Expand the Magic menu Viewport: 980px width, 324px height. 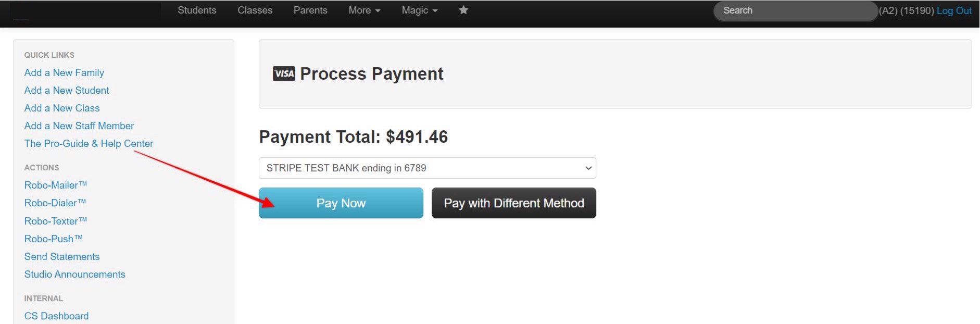coord(419,10)
